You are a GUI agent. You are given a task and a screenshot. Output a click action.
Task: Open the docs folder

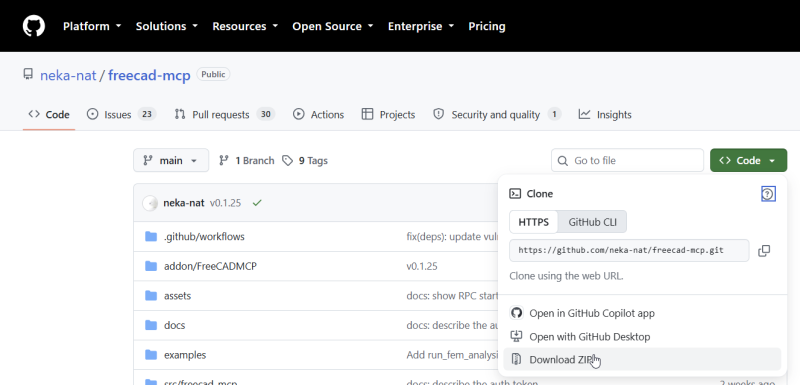pyautogui.click(x=174, y=325)
